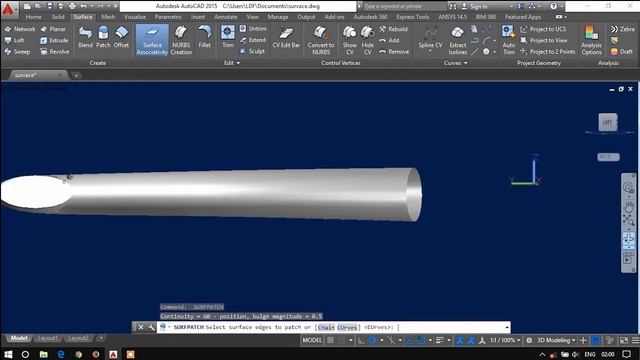Switch to the Layout1 tab
Image resolution: width=640 pixels, height=360 pixels.
(x=47, y=338)
